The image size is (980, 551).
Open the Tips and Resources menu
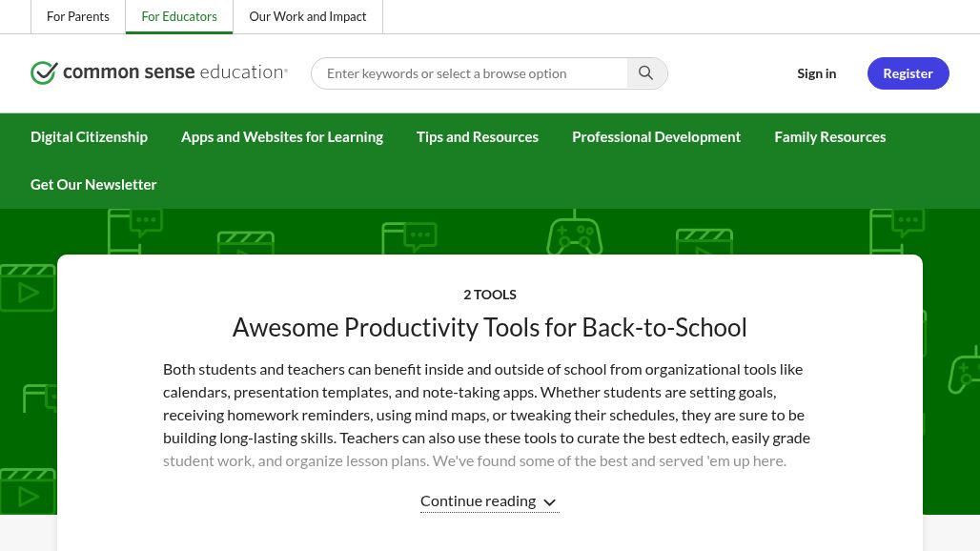point(478,137)
